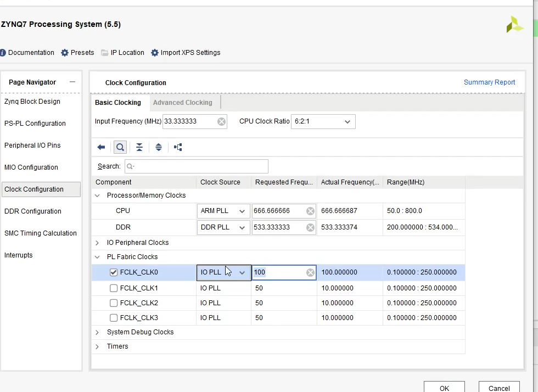Go to Interrupts page
The height and width of the screenshot is (392, 538).
pos(19,255)
